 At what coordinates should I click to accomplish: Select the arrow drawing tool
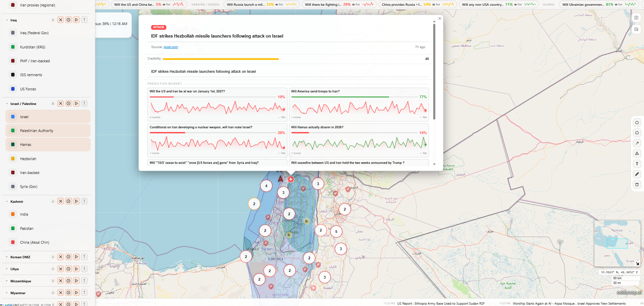pos(637,143)
